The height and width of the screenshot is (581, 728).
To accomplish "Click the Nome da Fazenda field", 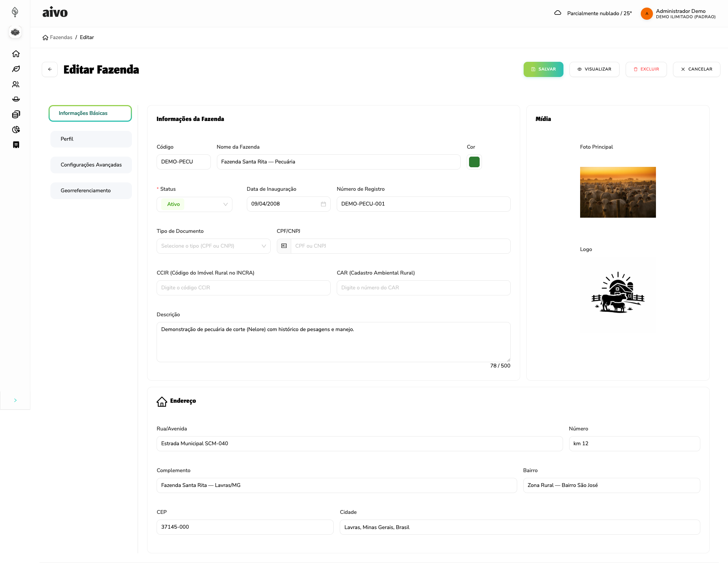I will 339,162.
